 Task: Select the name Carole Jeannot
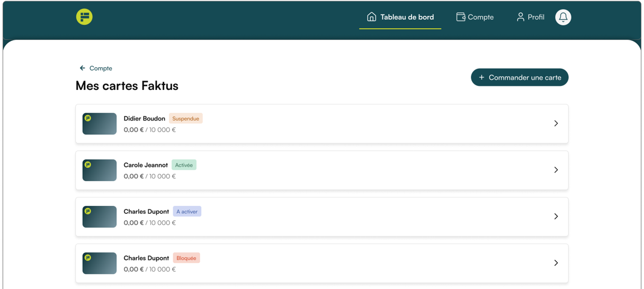pyautogui.click(x=146, y=165)
